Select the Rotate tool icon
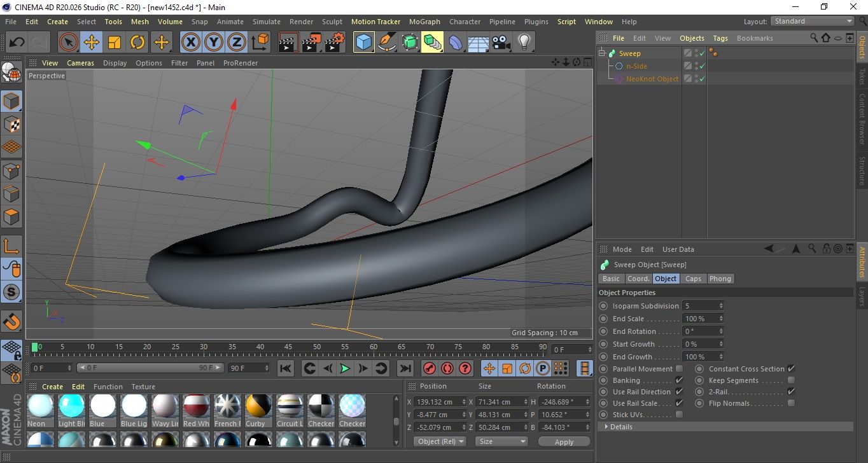868x463 pixels. (137, 43)
